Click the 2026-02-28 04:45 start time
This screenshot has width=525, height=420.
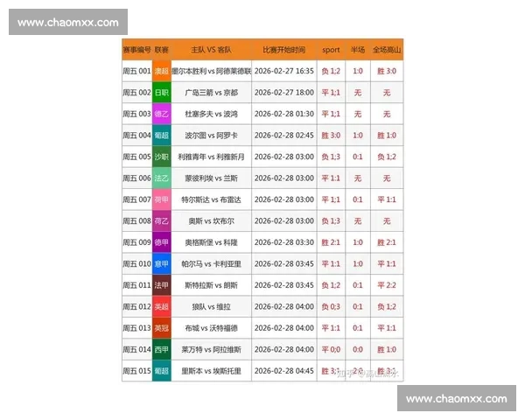pos(284,371)
